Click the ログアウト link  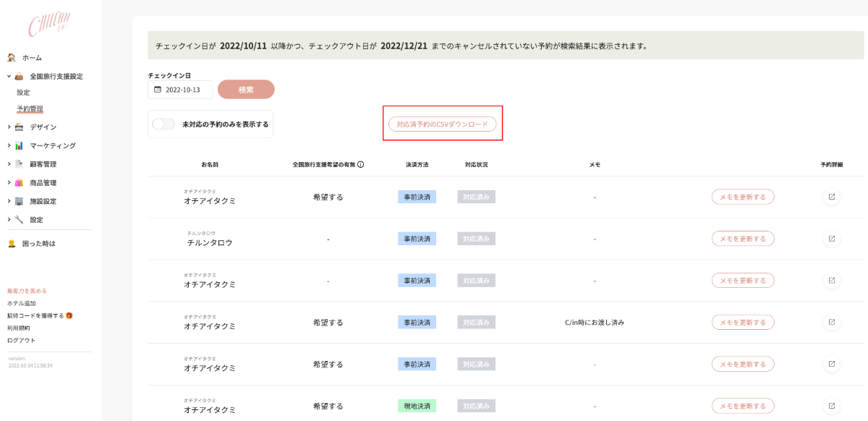tap(21, 340)
